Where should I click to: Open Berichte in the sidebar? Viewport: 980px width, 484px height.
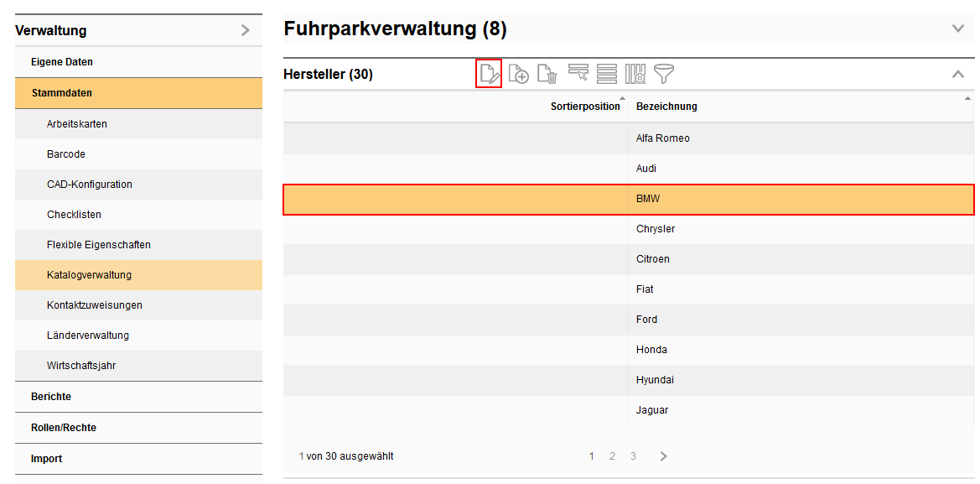tap(51, 397)
